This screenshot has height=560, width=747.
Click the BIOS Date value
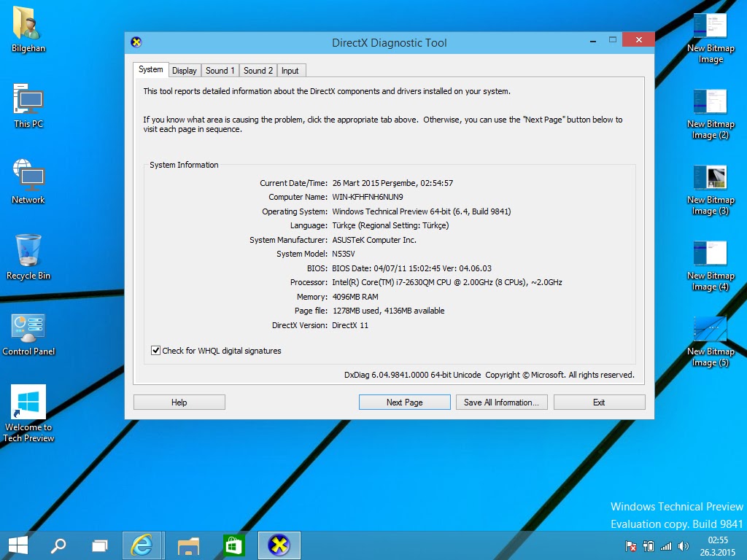tap(411, 268)
